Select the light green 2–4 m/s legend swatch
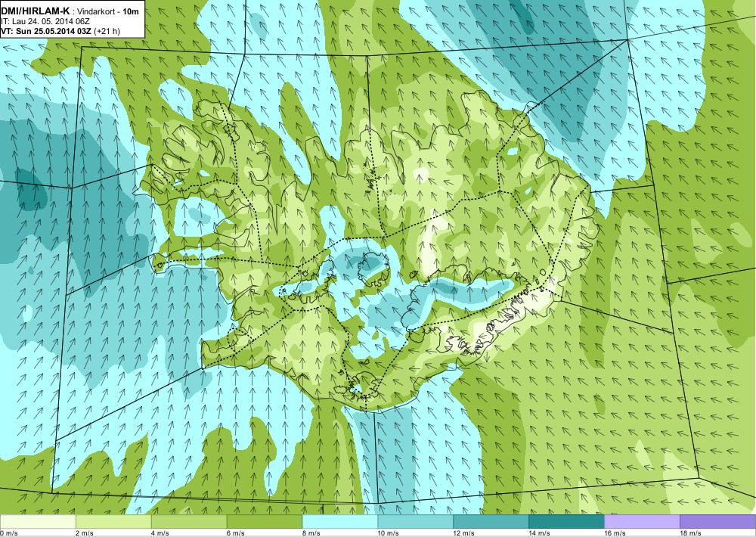756x537 pixels. (113, 522)
